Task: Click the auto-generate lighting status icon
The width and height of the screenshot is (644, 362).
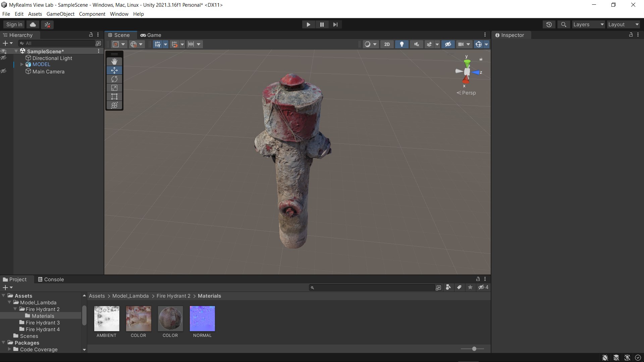Action: pos(627,358)
